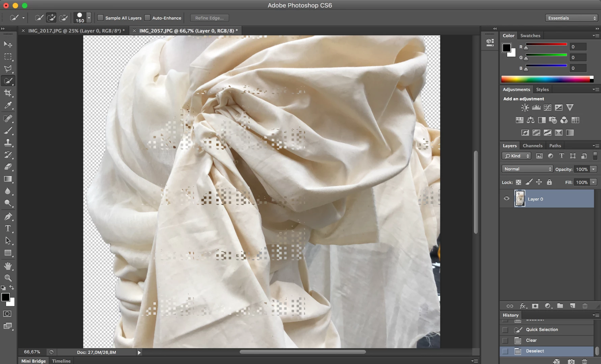Open the Fill slider dropdown arrow
The height and width of the screenshot is (364, 601).
593,182
